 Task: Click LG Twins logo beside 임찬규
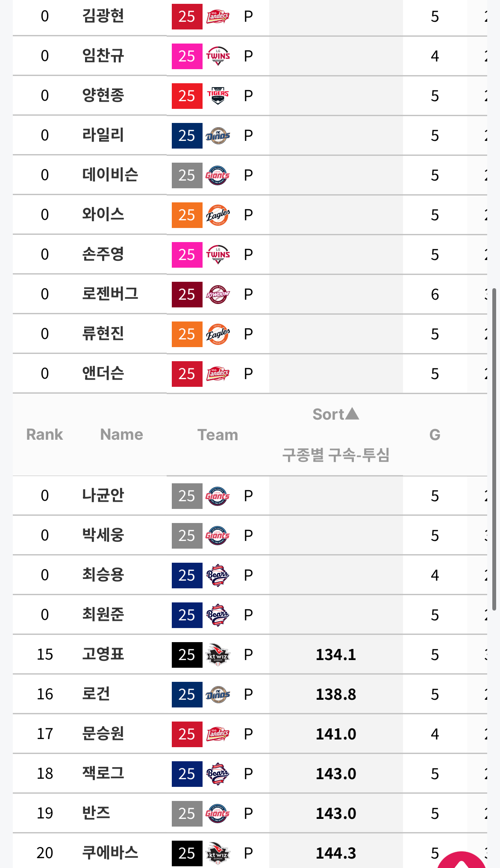pyautogui.click(x=218, y=56)
